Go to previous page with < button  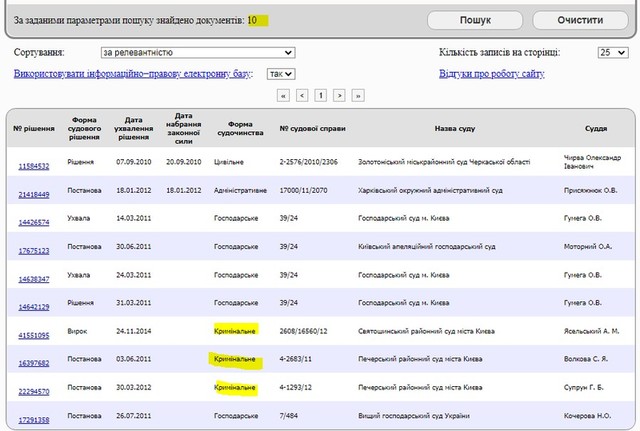302,95
